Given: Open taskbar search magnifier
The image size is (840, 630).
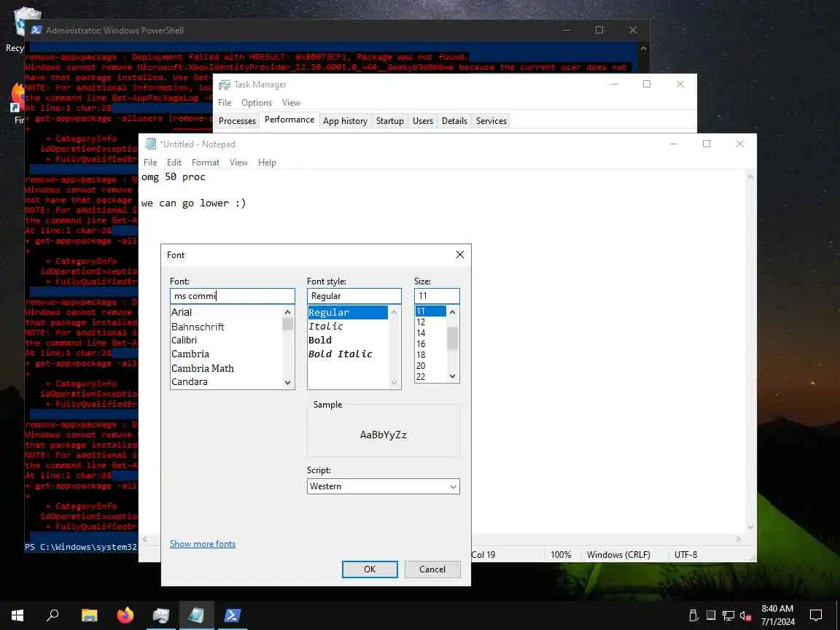Looking at the screenshot, I should (52, 615).
